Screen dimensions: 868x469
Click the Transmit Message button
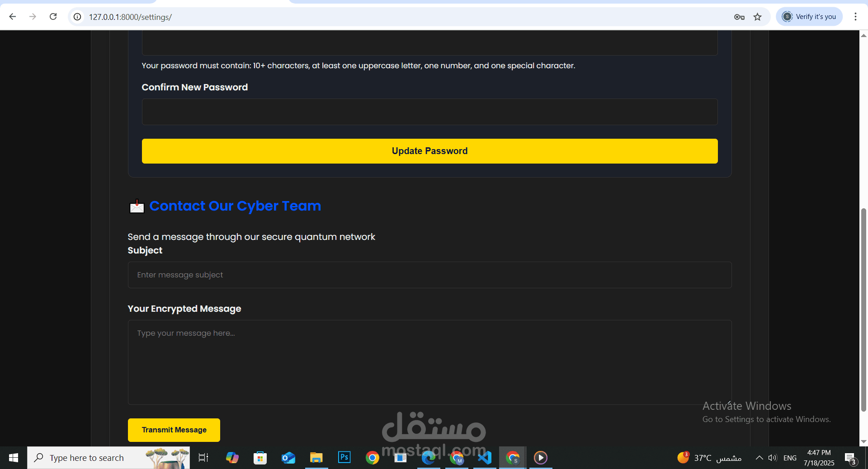point(174,430)
